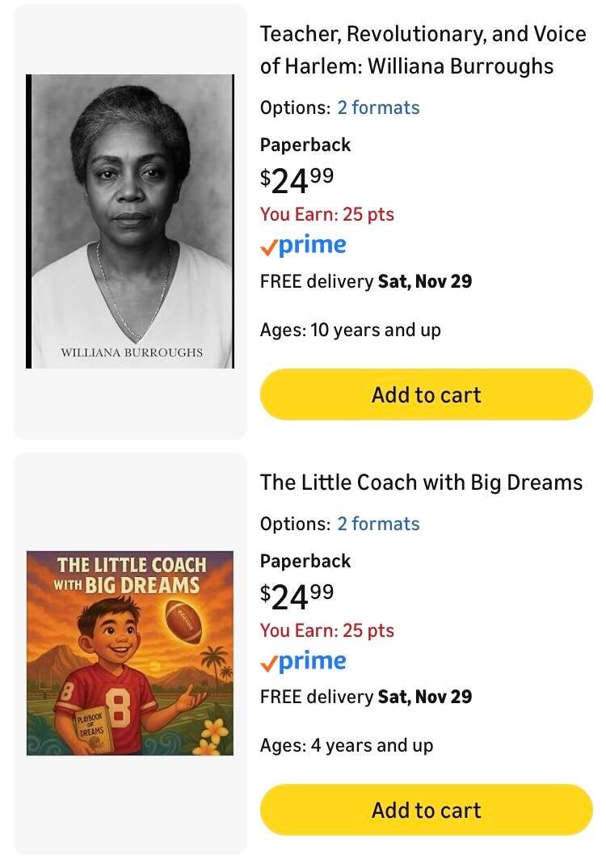The width and height of the screenshot is (606, 868).
Task: Click the $24.99 price of The Little Coach
Action: (297, 596)
